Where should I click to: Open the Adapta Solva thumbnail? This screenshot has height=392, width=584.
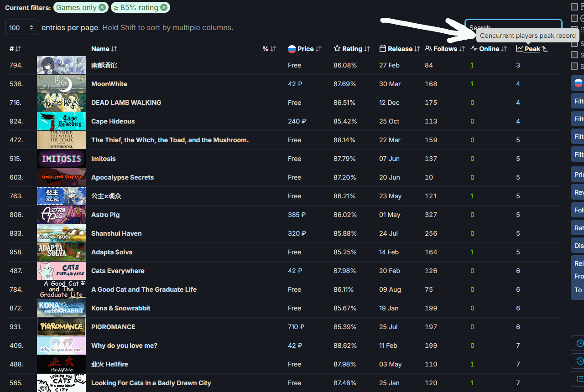61,252
